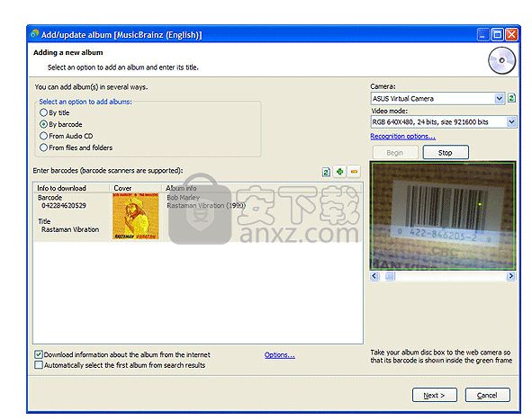Remove barcode with orange minus icon

(x=354, y=172)
